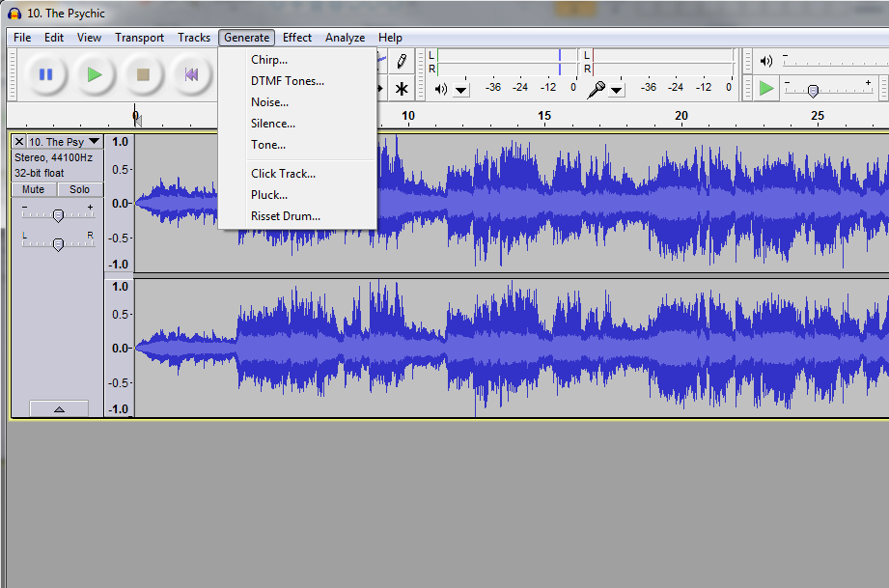Viewport: 889px width, 588px height.
Task: Open the playback meter dropdown arrow
Action: [461, 90]
